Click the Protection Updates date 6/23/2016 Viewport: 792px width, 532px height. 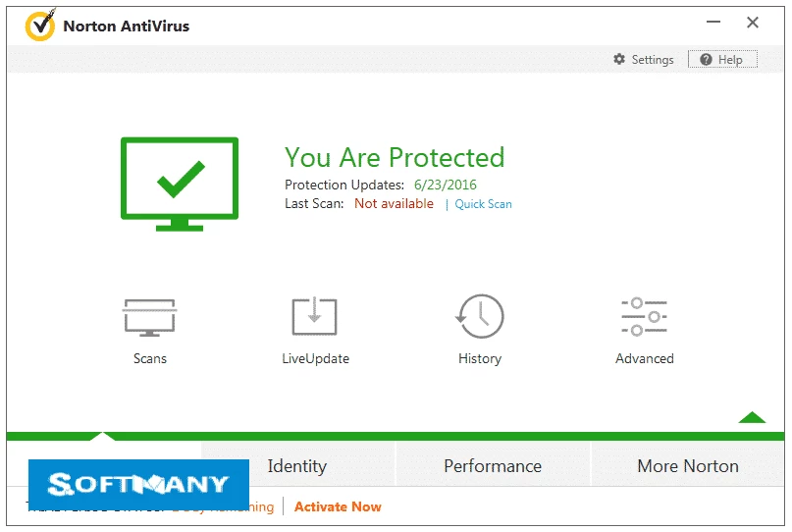(445, 185)
